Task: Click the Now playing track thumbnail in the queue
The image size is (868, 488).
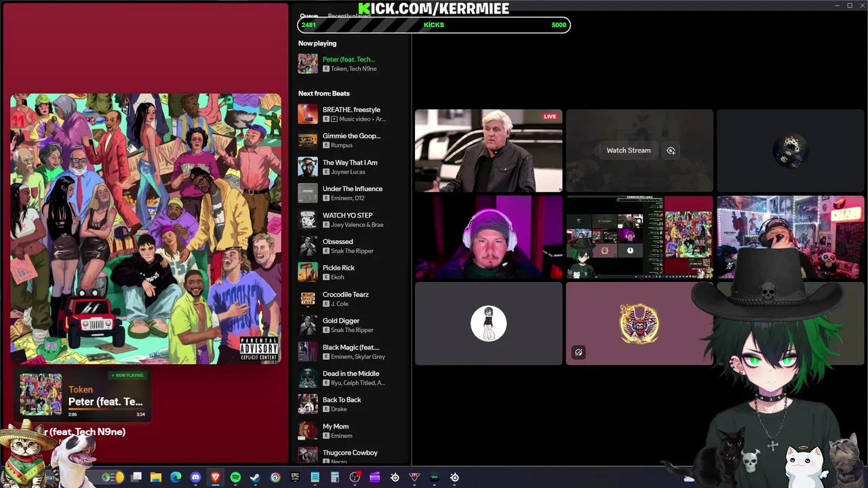Action: (x=308, y=64)
